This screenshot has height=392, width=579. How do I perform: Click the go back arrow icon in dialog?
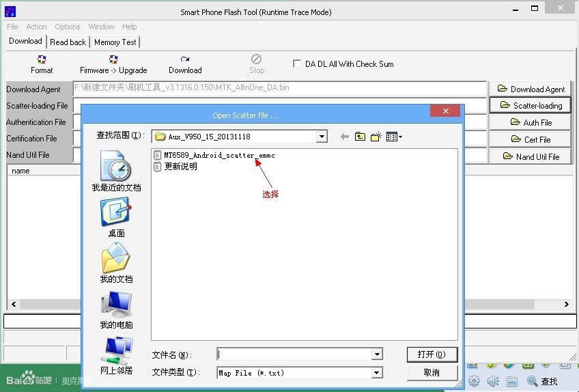click(345, 137)
